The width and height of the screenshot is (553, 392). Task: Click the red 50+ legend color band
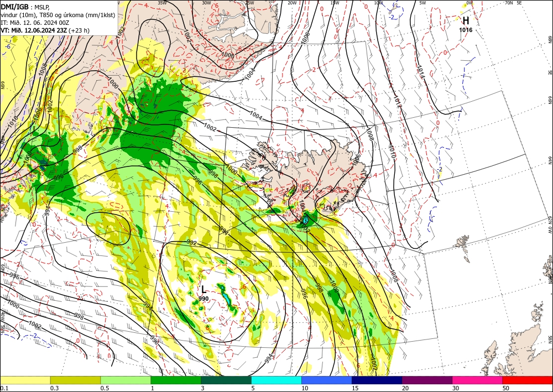(x=528, y=380)
